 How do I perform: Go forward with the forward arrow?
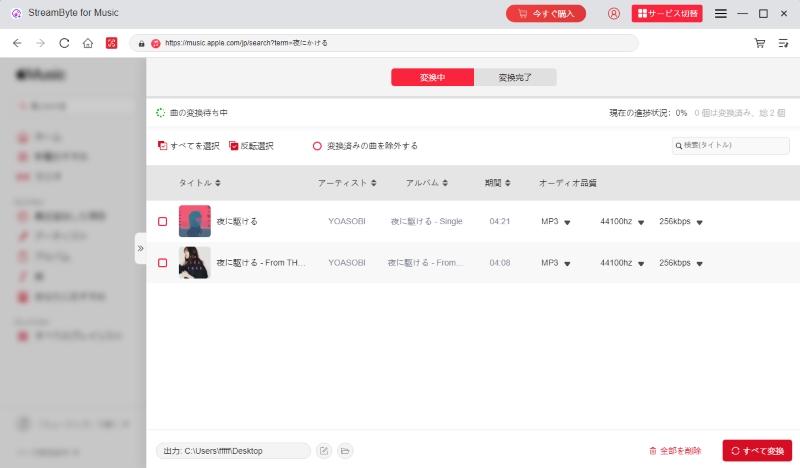(x=41, y=43)
